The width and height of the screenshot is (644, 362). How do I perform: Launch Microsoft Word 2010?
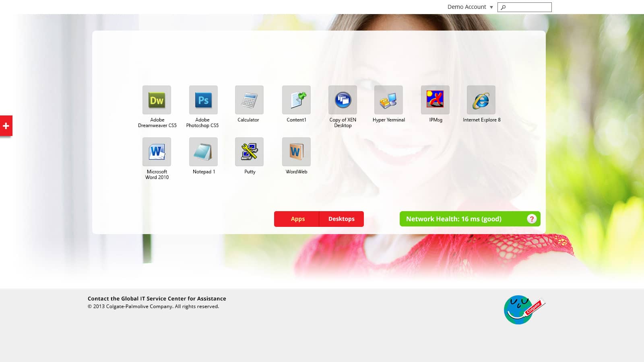pos(157,152)
